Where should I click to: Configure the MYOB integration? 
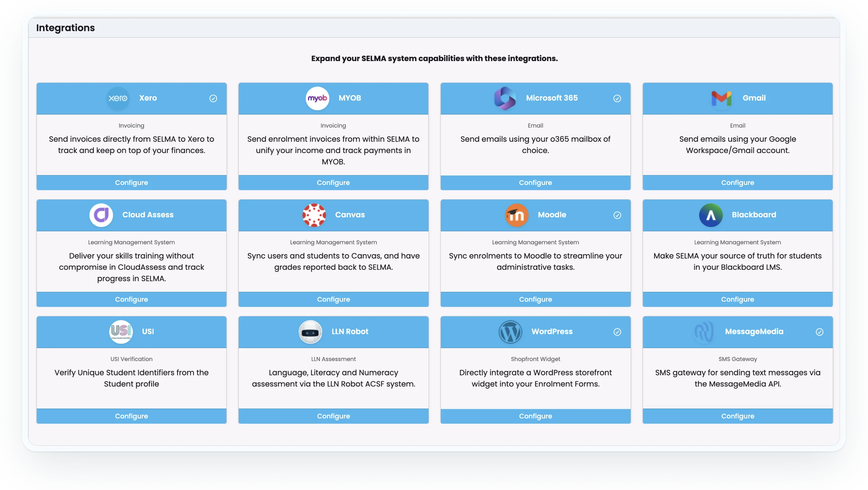point(333,183)
